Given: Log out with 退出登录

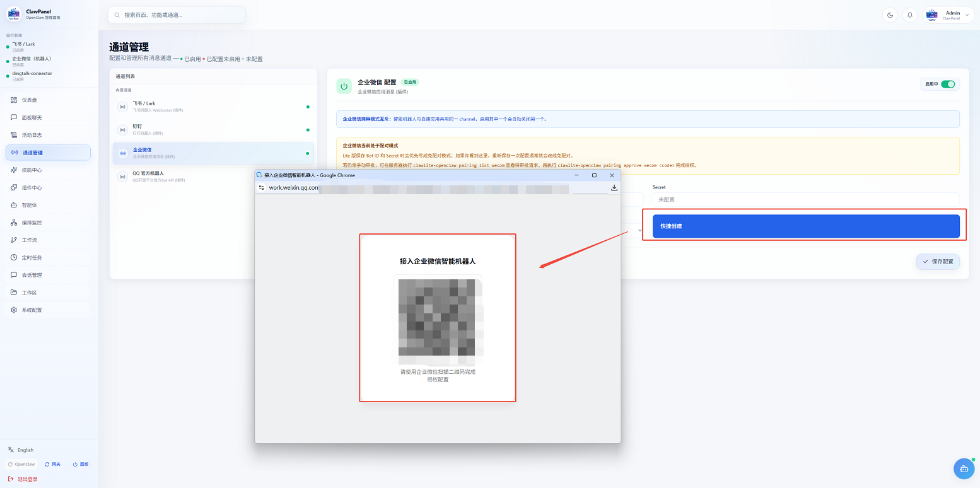Looking at the screenshot, I should (23, 479).
